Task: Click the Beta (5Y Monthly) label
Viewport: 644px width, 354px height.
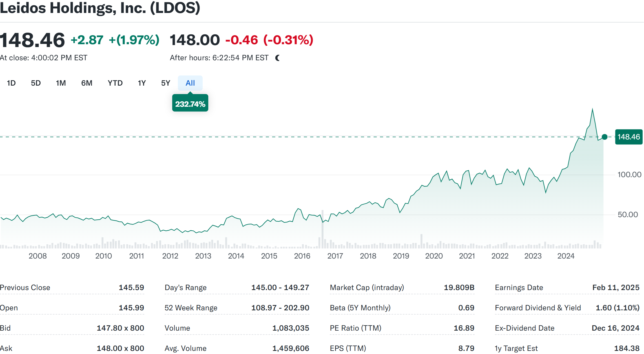Action: tap(360, 308)
